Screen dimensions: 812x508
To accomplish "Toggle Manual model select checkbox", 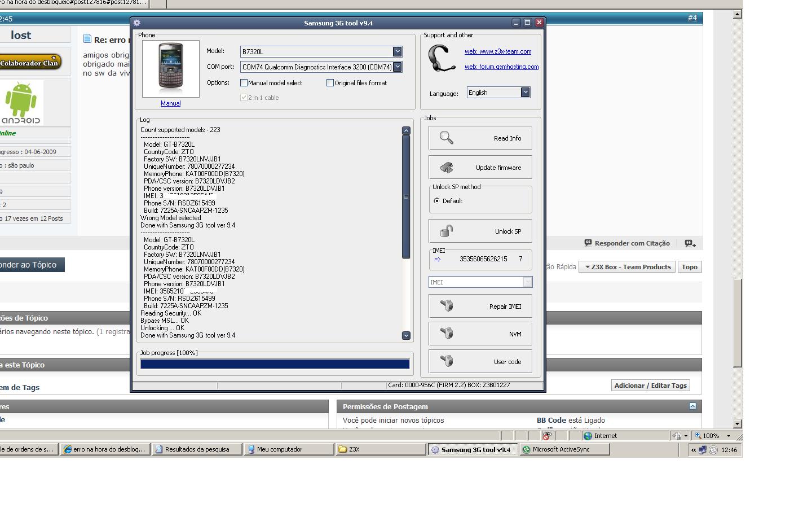I will [x=244, y=82].
